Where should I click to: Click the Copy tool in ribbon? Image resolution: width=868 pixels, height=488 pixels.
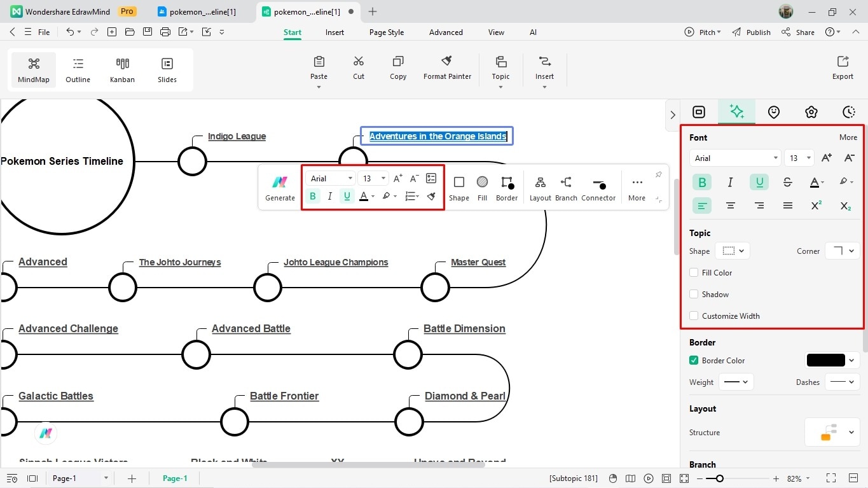398,67
